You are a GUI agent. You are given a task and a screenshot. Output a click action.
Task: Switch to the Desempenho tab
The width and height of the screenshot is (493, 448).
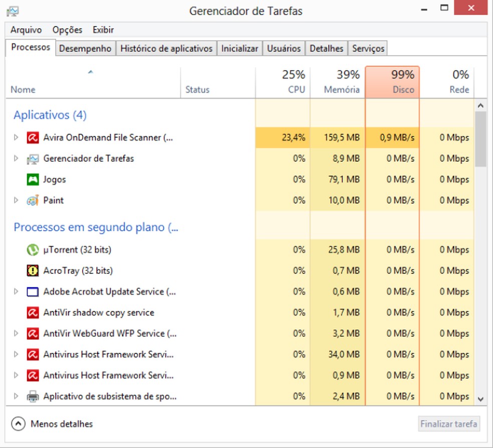(85, 49)
